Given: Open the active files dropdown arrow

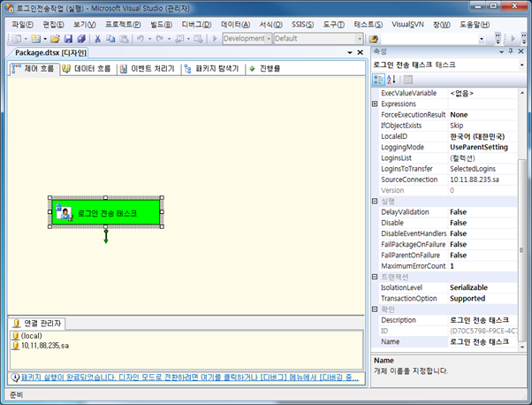Looking at the screenshot, I should point(350,53).
